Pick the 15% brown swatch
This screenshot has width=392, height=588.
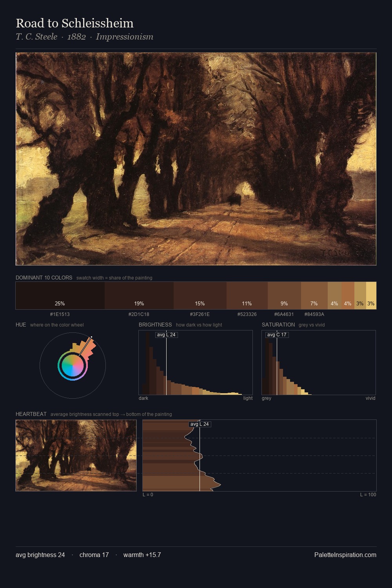(x=200, y=296)
